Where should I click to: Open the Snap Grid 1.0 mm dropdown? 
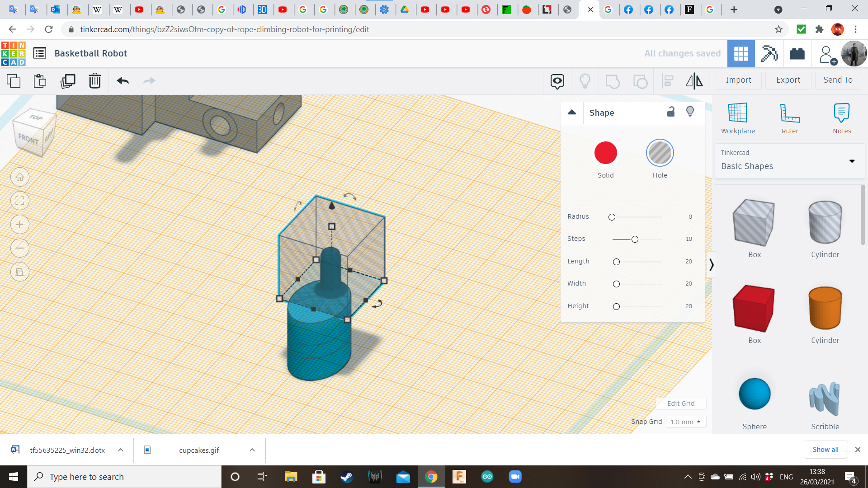pos(685,422)
